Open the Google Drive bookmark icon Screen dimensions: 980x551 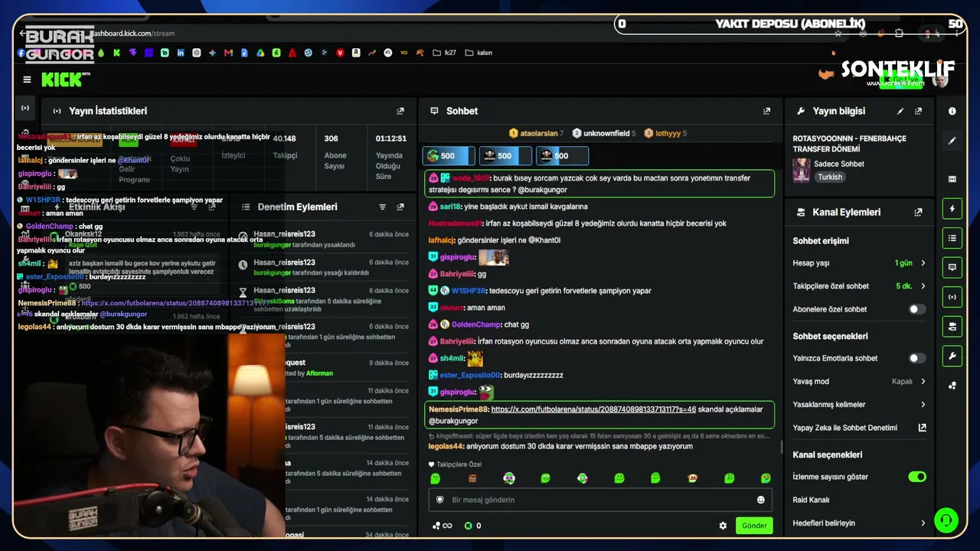260,53
